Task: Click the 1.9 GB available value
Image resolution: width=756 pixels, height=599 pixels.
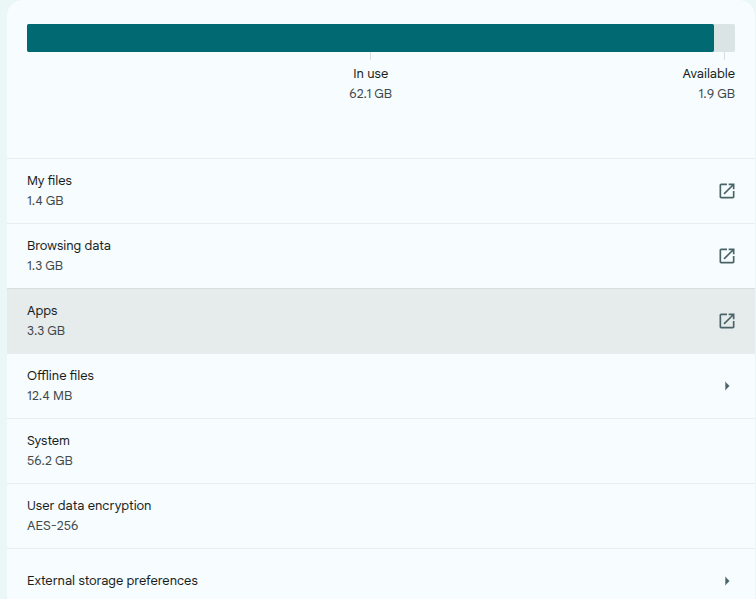Action: (x=716, y=94)
